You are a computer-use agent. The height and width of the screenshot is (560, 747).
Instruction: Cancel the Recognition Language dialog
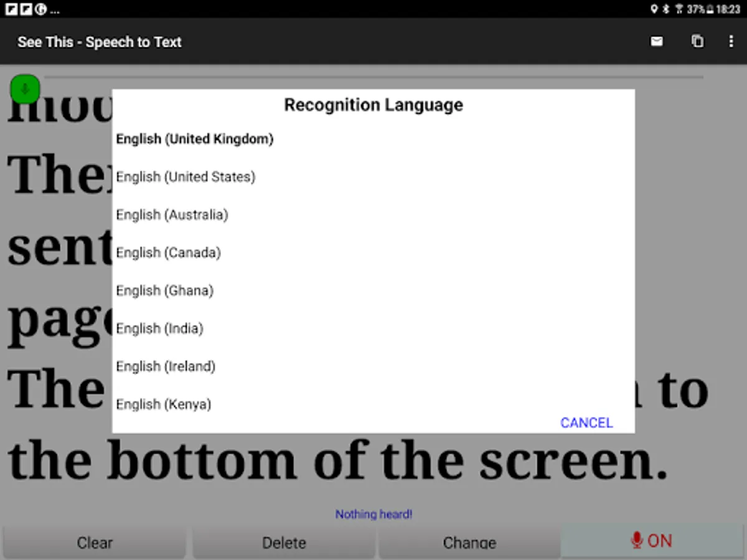[x=586, y=422]
